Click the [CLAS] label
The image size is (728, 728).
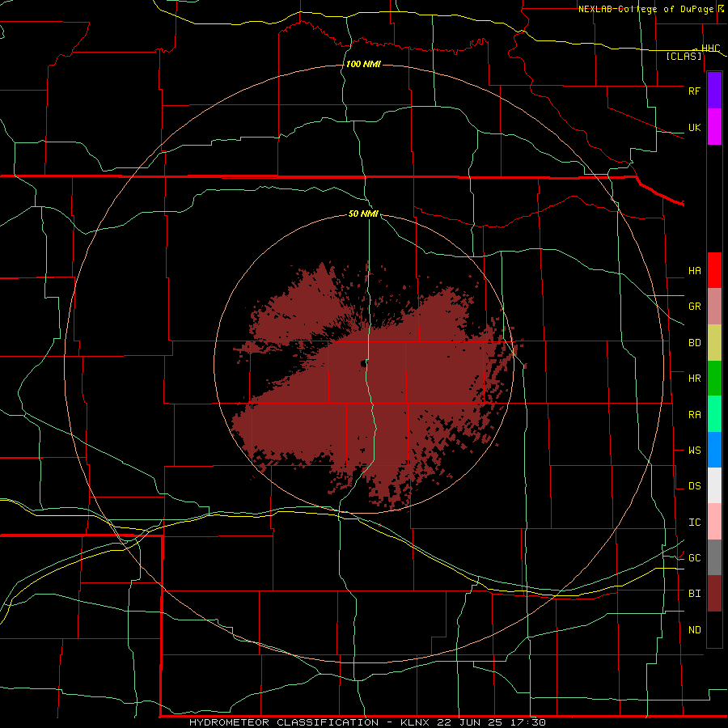pos(684,57)
